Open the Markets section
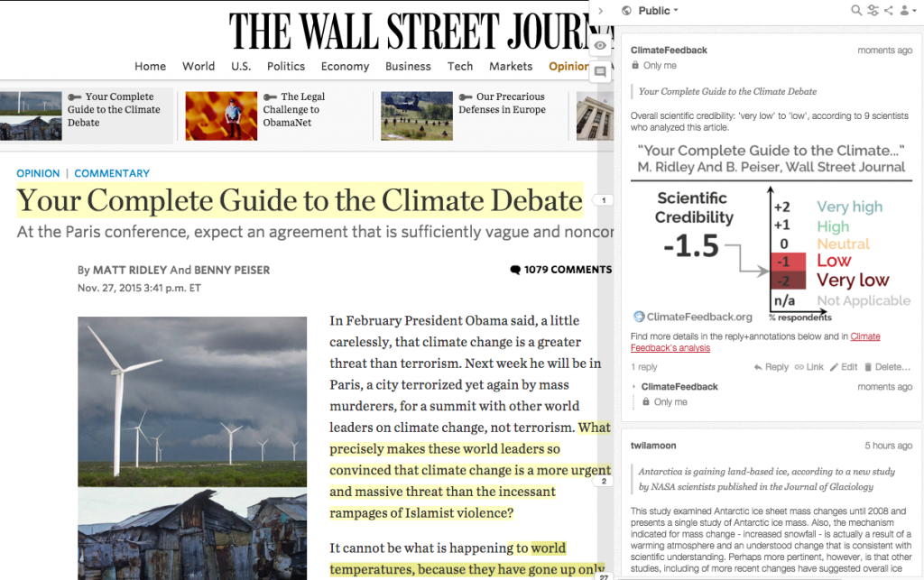Image resolution: width=924 pixels, height=580 pixels. click(511, 66)
